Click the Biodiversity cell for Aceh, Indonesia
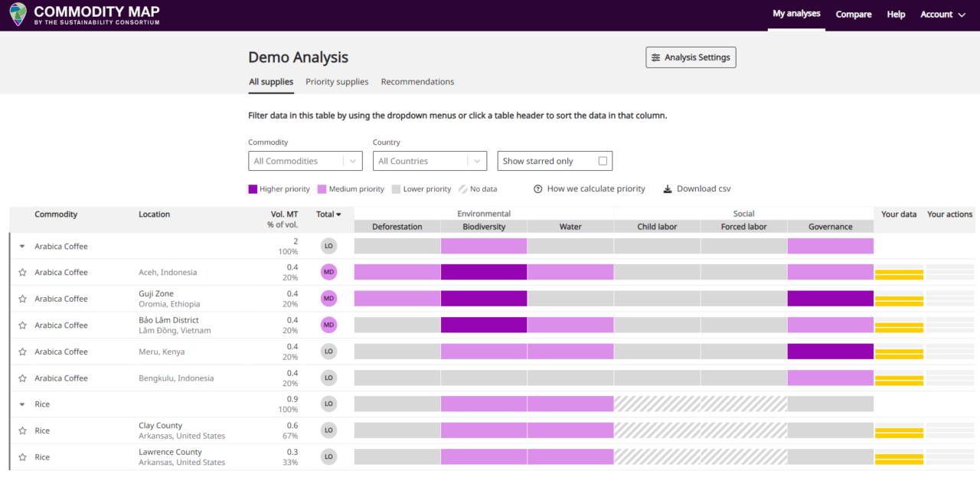This screenshot has height=491, width=980. (x=484, y=272)
